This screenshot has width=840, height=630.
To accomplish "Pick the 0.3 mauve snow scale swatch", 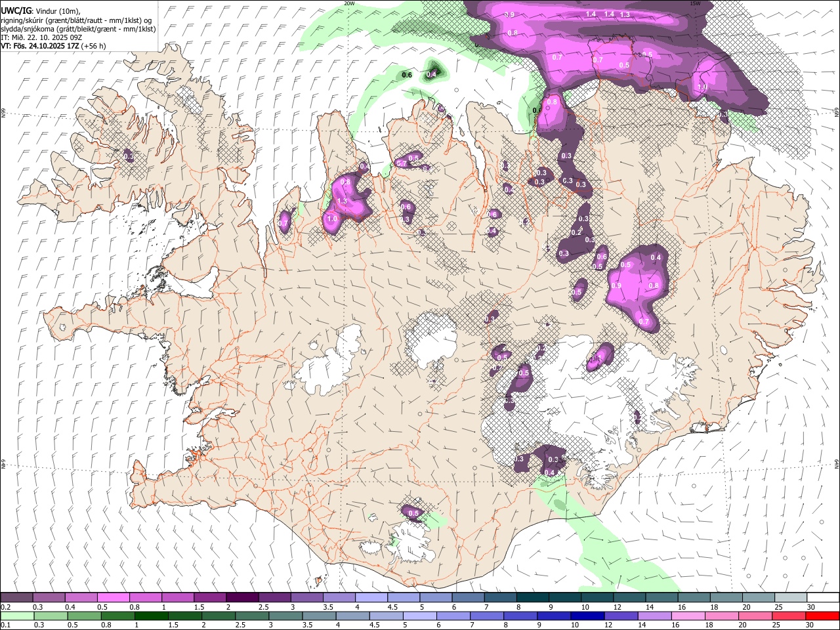I will pyautogui.click(x=49, y=598).
